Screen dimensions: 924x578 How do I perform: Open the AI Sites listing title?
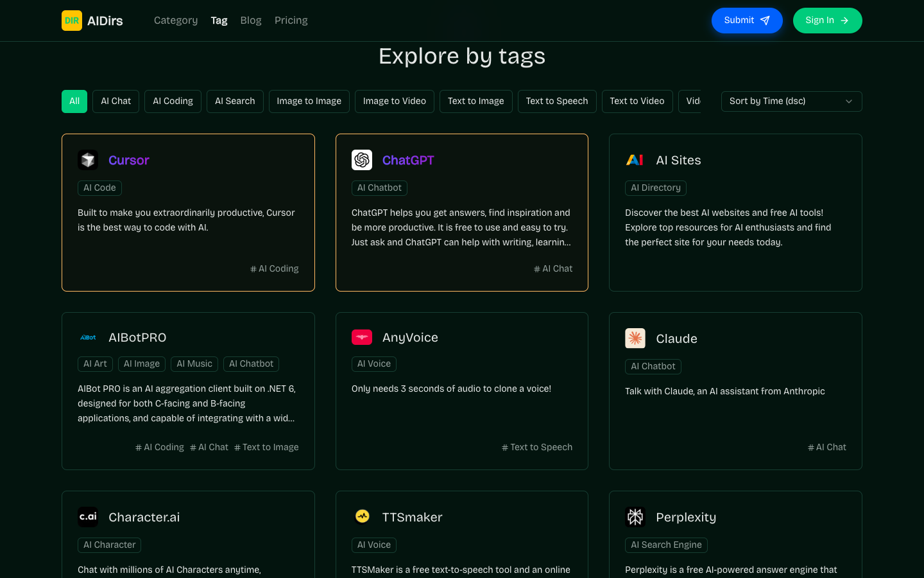coord(678,160)
